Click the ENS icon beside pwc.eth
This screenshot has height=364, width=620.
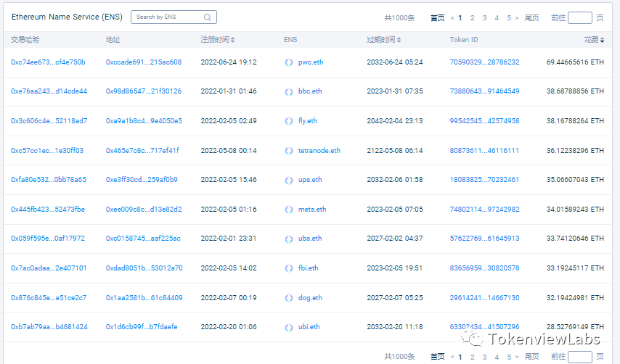(289, 62)
